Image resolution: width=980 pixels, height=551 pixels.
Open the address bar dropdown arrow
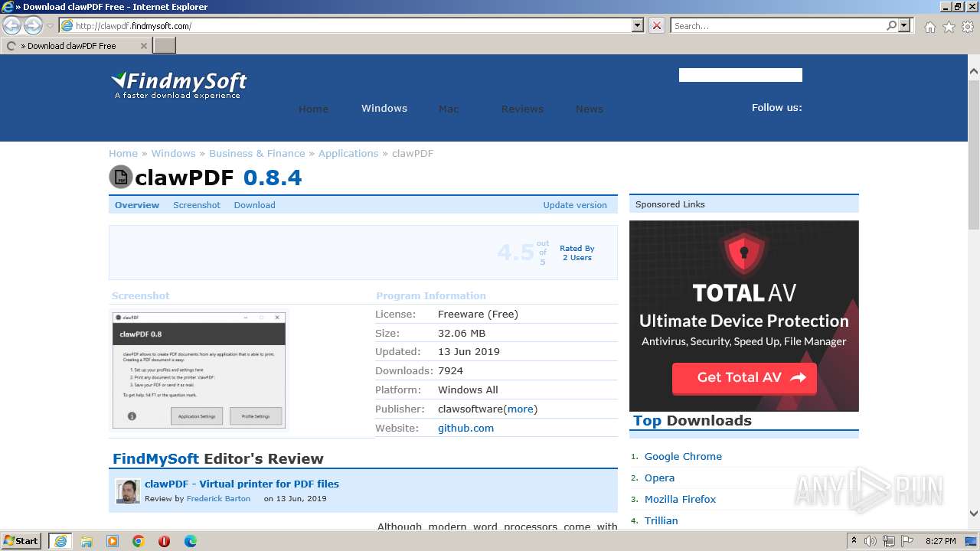[x=638, y=25]
